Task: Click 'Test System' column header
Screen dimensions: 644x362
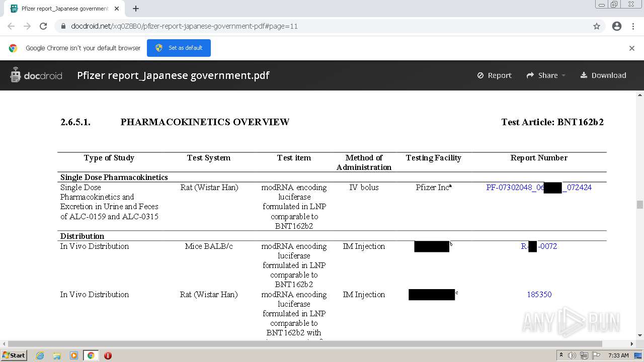Action: click(209, 158)
